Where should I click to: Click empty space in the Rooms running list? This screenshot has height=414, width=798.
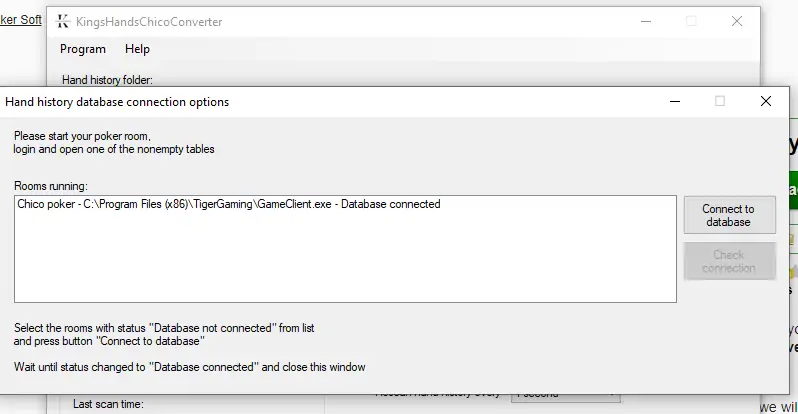pyautogui.click(x=345, y=260)
